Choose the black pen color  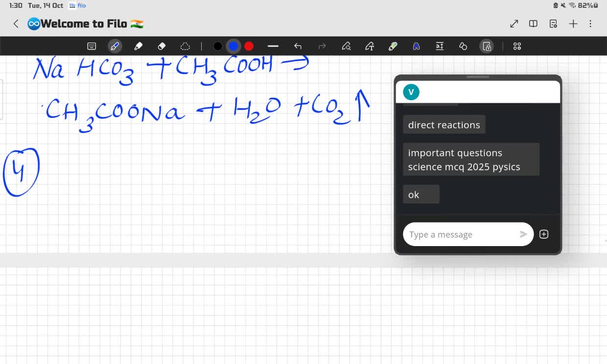[218, 46]
